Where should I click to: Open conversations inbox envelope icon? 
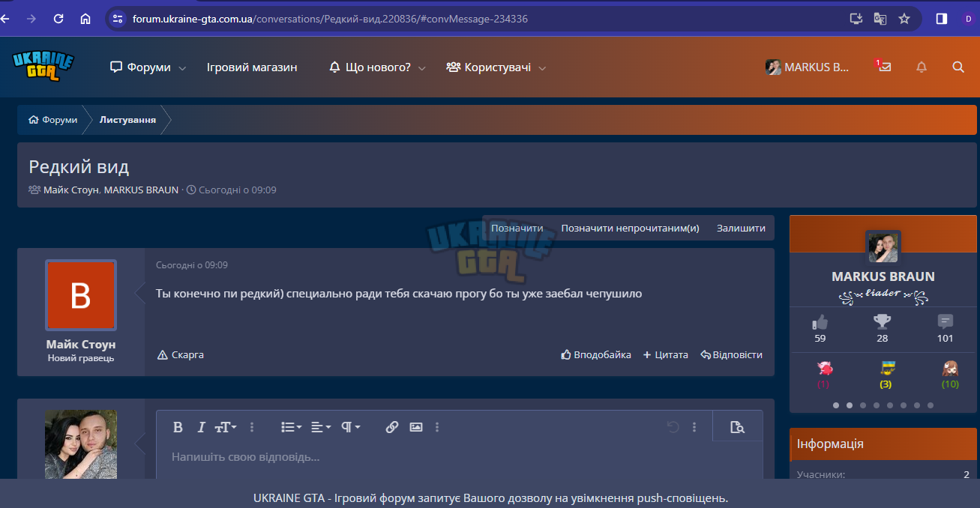pos(885,67)
